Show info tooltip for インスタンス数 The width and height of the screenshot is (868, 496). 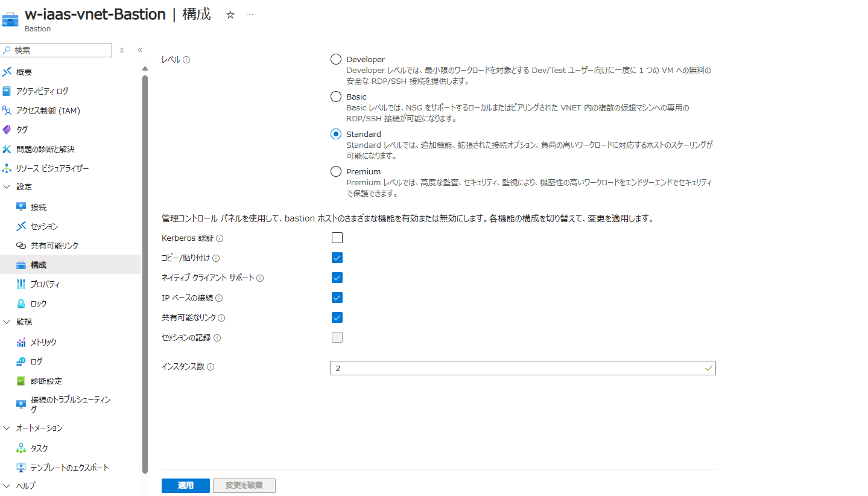[211, 367]
